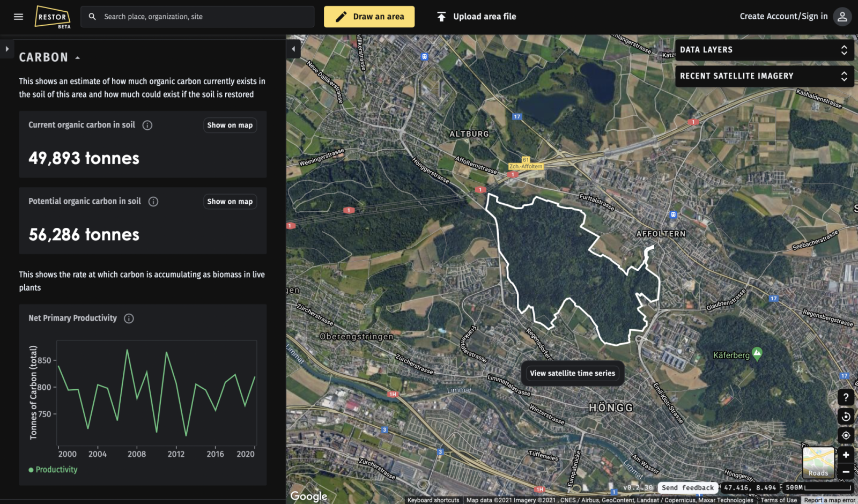
Task: Collapse the Carbon section caret
Action: click(78, 58)
